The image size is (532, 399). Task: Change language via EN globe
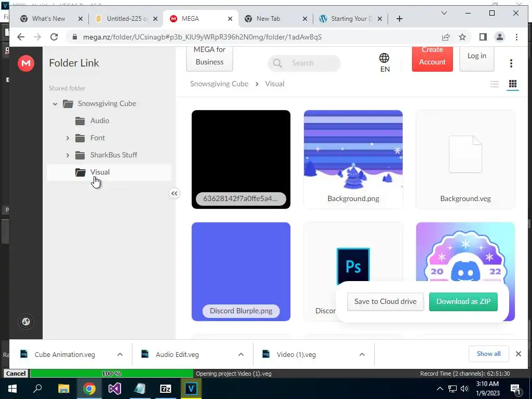(384, 63)
